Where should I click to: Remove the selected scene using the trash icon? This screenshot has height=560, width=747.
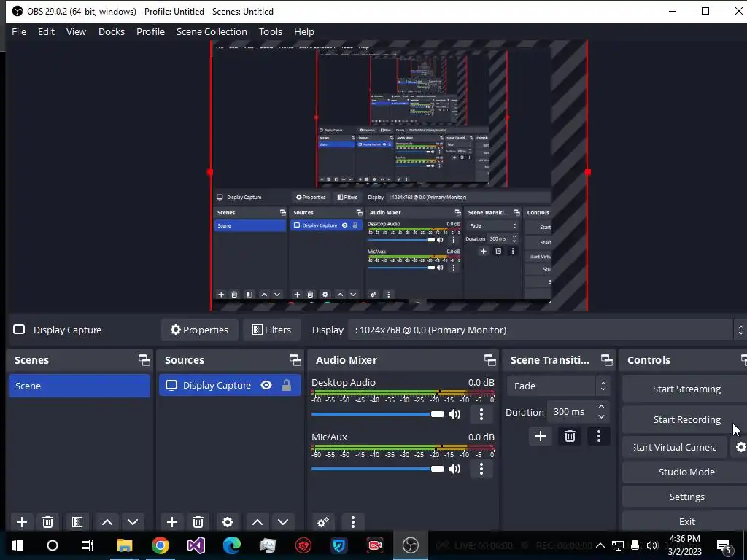click(47, 522)
